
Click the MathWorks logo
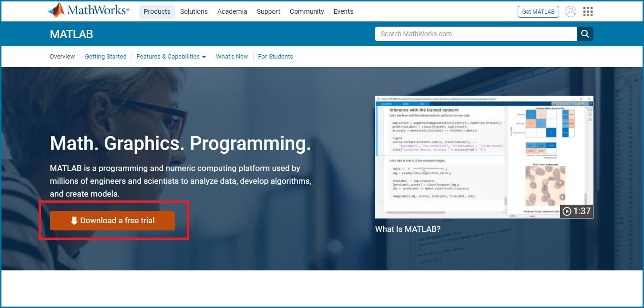click(89, 10)
